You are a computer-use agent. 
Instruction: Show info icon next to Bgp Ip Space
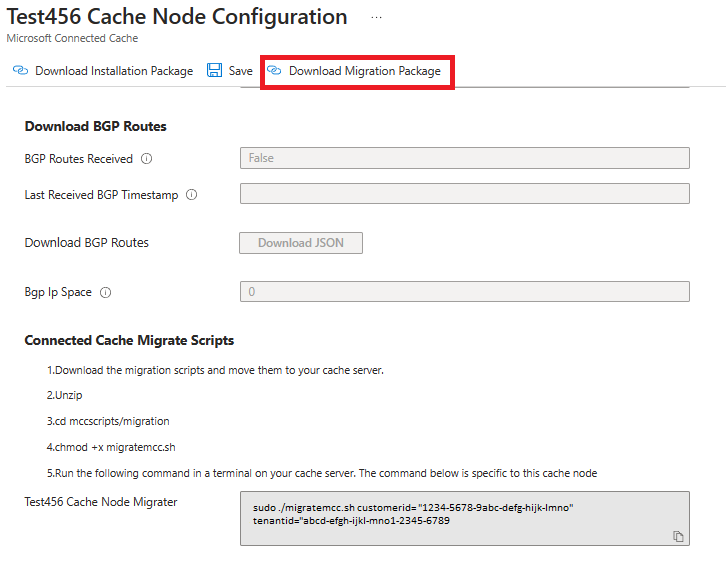coord(105,292)
